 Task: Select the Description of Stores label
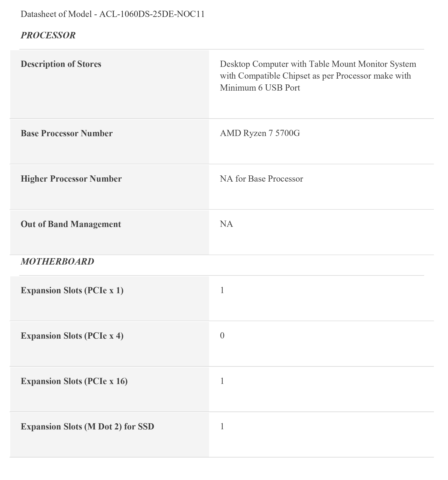(61, 64)
